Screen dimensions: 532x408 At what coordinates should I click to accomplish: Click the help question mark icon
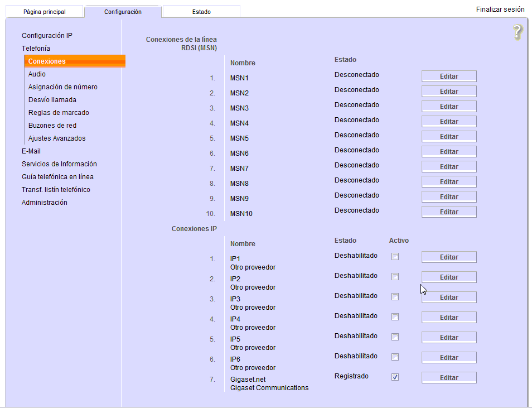point(518,32)
